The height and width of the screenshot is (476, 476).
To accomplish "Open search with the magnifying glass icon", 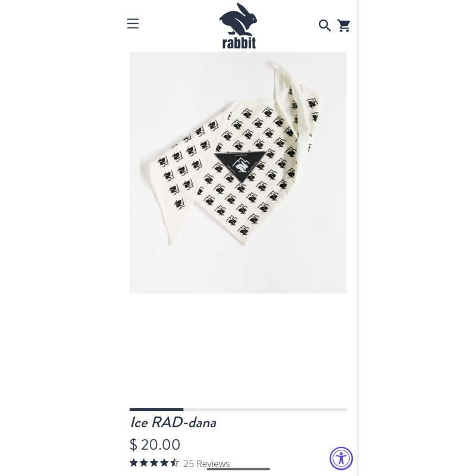I will [324, 26].
